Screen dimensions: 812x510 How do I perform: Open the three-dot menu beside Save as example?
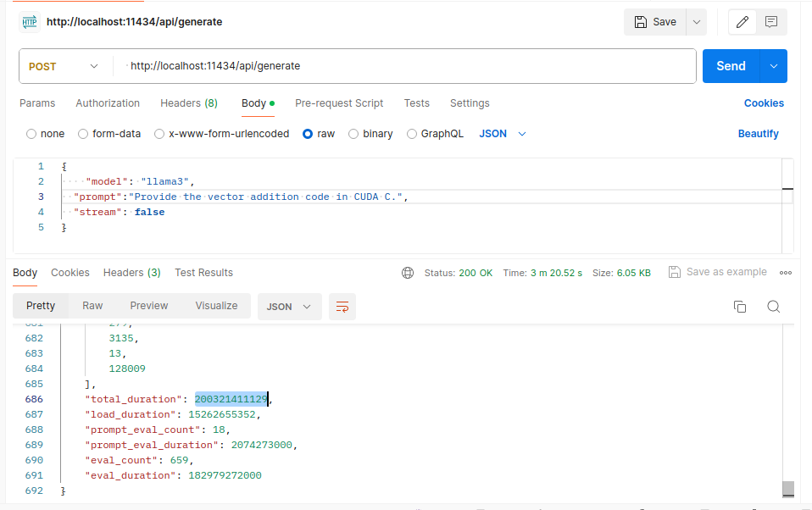pos(785,271)
